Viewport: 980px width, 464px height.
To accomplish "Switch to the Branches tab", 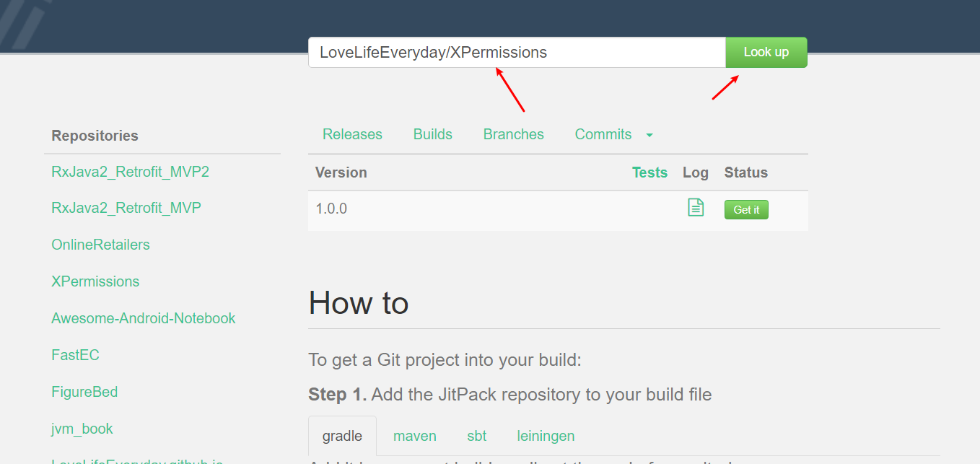I will coord(514,134).
